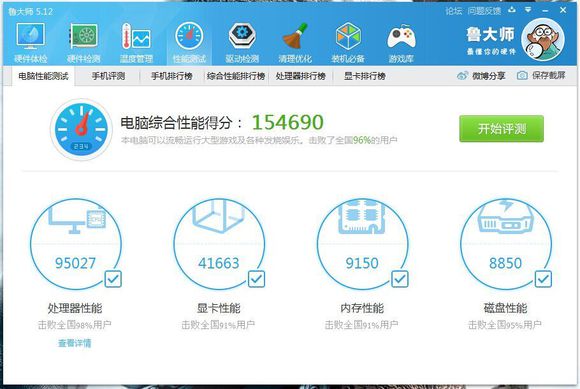Click 保存截屏 camera screenshot button
Screen dimensions: 580x389
tap(541, 75)
